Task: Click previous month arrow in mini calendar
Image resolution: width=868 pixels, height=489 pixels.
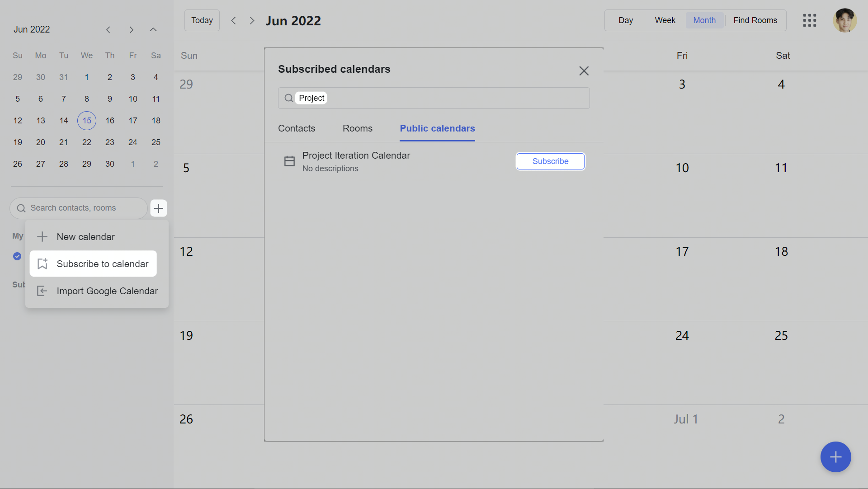Action: pos(108,30)
